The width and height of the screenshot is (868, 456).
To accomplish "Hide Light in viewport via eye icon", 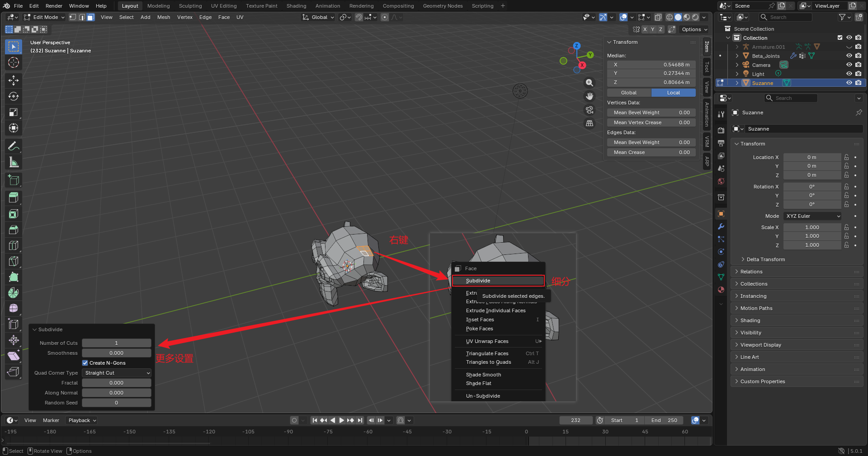I will coord(849,74).
